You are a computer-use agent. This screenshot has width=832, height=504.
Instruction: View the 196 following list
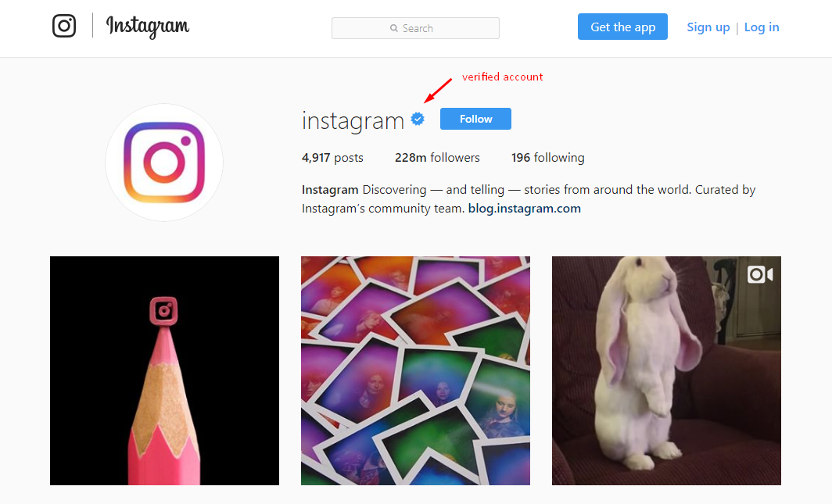[547, 157]
